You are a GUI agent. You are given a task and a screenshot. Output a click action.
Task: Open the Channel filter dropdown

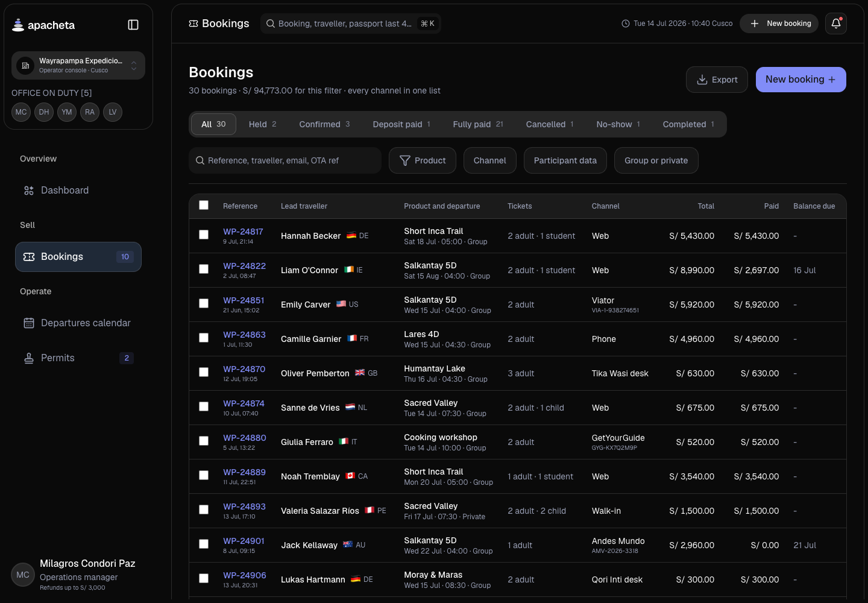pyautogui.click(x=490, y=160)
